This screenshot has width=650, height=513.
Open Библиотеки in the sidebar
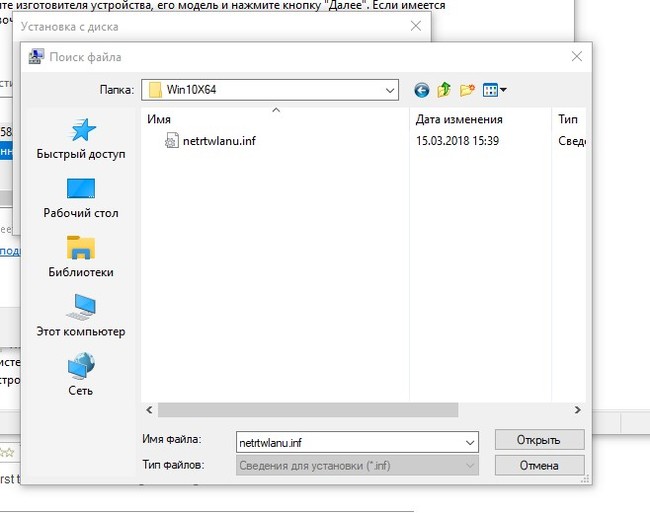click(x=81, y=256)
